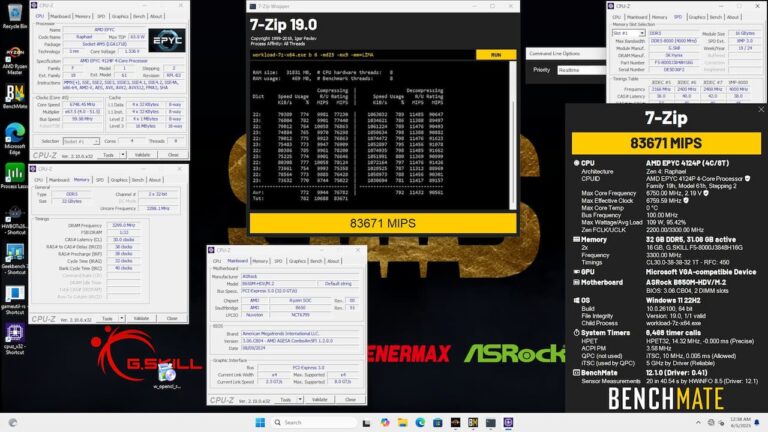The image size is (768, 432).
Task: Open Task View from the taskbar
Action: click(366, 423)
